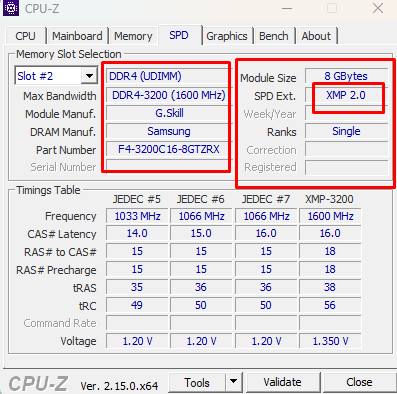
Task: Close the window with the X icon
Action: [378, 8]
